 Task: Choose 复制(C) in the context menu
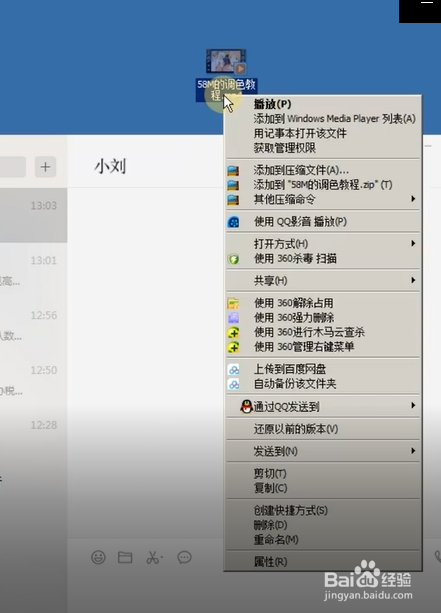pos(323,488)
